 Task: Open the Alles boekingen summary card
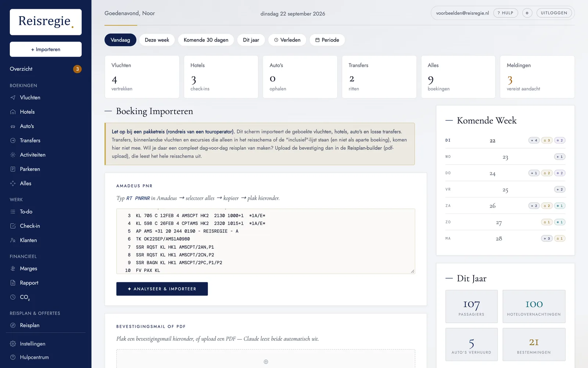point(458,77)
